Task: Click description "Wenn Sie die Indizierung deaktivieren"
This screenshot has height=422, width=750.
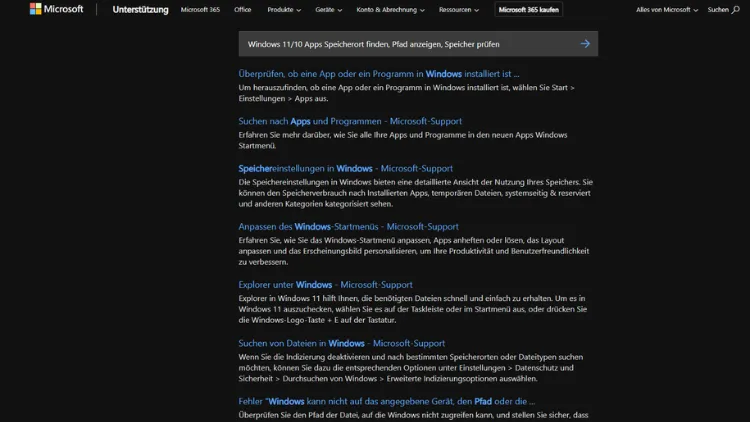Action: pos(410,367)
